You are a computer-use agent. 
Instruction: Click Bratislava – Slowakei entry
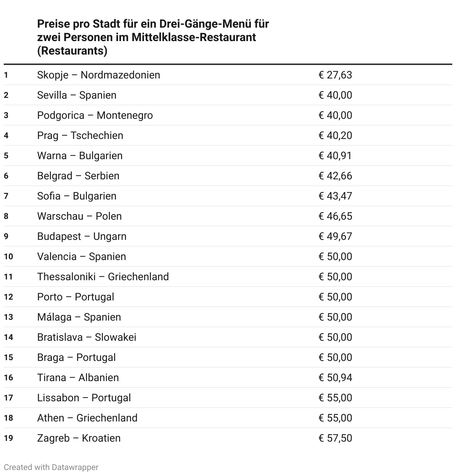click(87, 337)
